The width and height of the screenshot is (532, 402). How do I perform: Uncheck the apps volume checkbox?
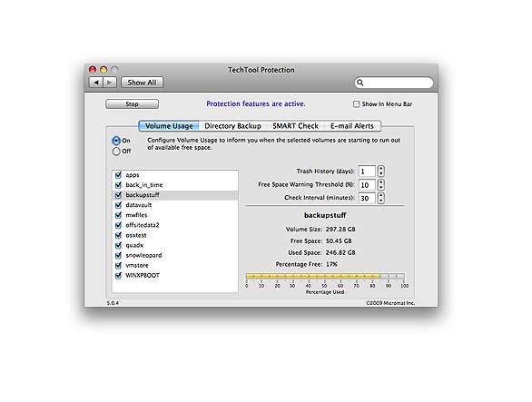[x=118, y=175]
